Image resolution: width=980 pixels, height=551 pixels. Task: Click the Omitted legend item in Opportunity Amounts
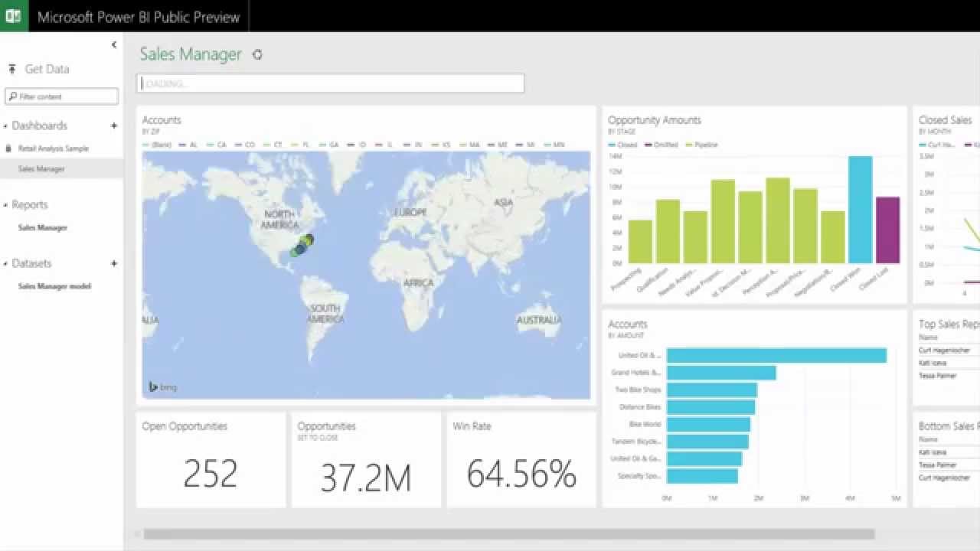(x=661, y=145)
